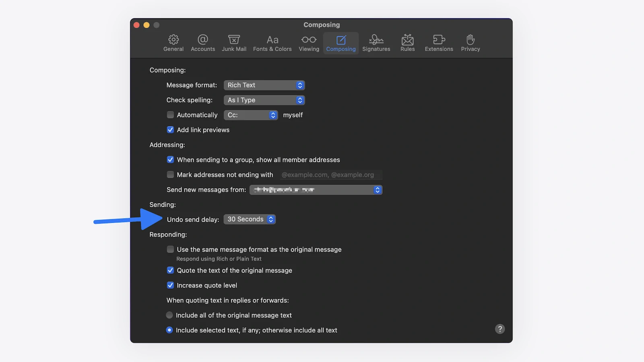Viewport: 644px width, 362px height.
Task: Open the General settings gear icon
Action: [x=173, y=43]
